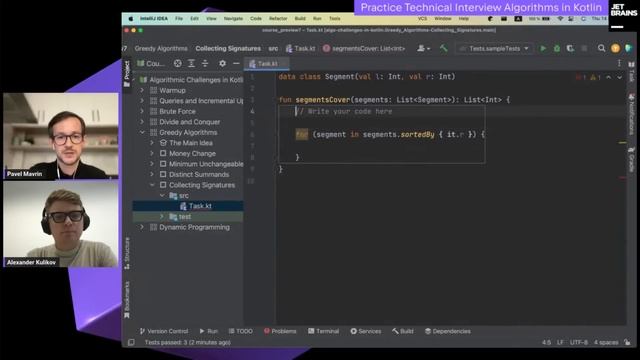640x360 pixels.
Task: Toggle the Gradle tool window stripe button
Action: pos(631,160)
